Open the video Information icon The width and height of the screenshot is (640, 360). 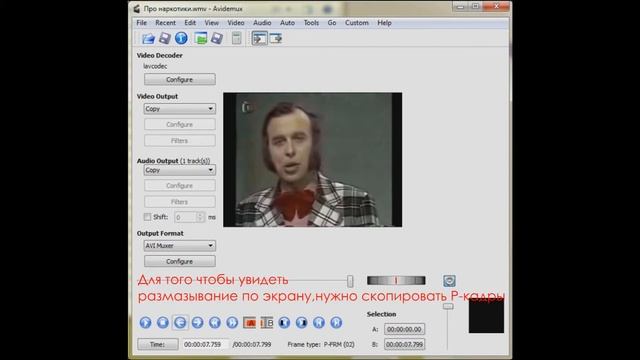[181, 38]
